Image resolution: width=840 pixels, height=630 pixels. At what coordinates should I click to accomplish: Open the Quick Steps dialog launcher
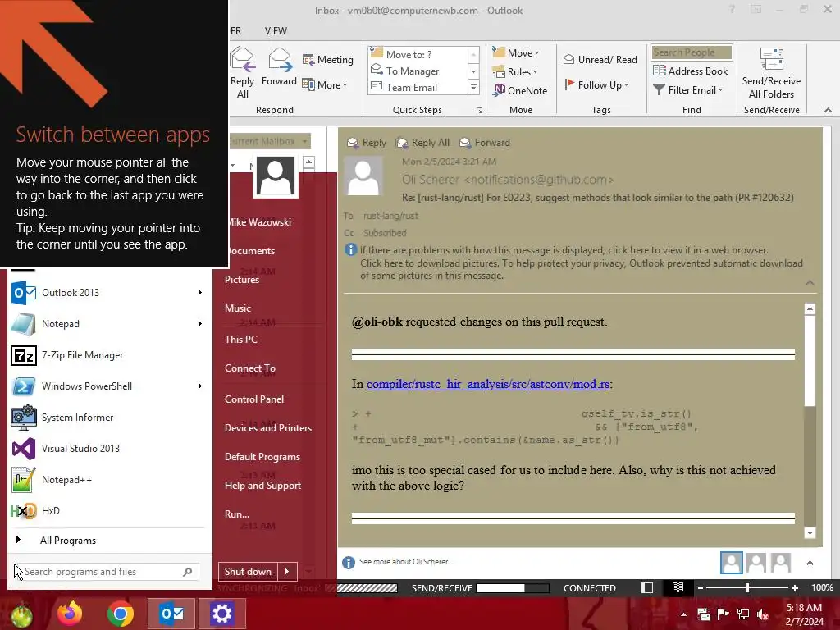pyautogui.click(x=479, y=111)
